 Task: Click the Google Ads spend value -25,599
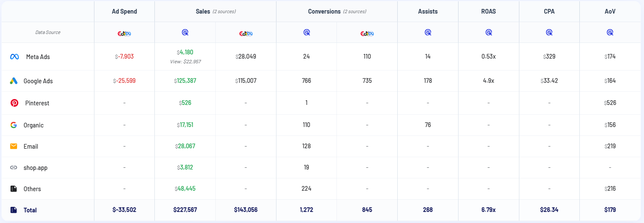click(x=124, y=81)
